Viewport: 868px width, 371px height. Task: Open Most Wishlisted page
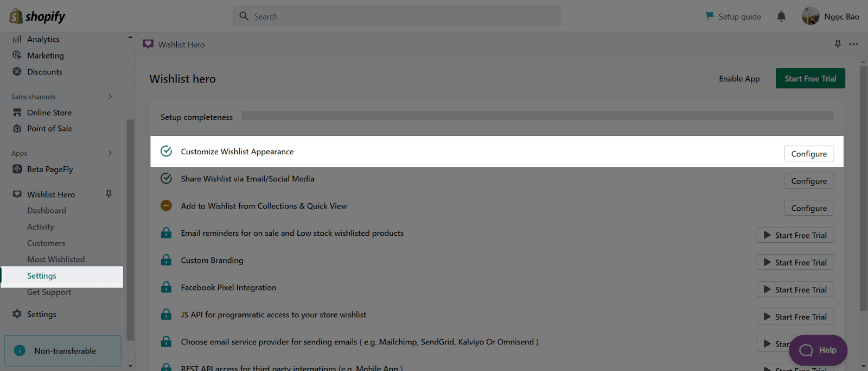(56, 259)
